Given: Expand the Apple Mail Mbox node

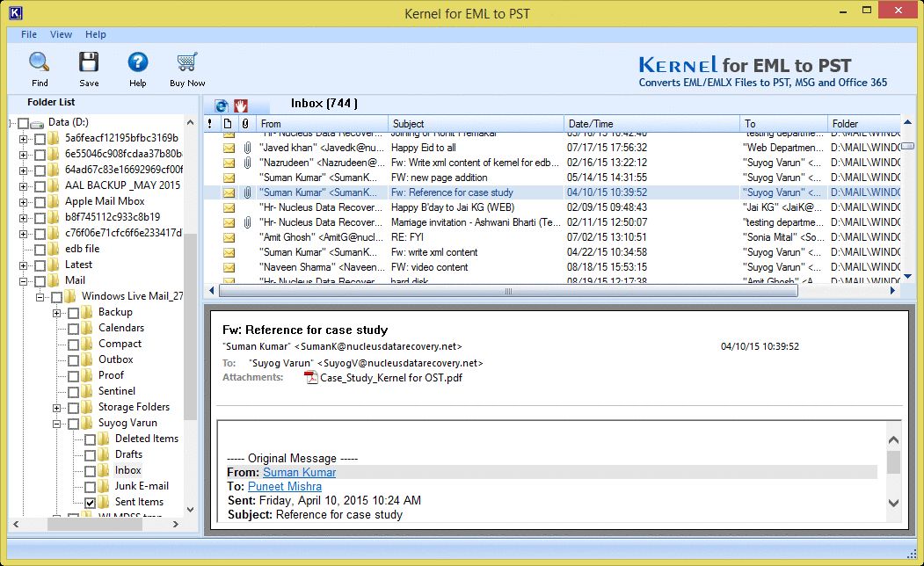Looking at the screenshot, I should point(23,203).
